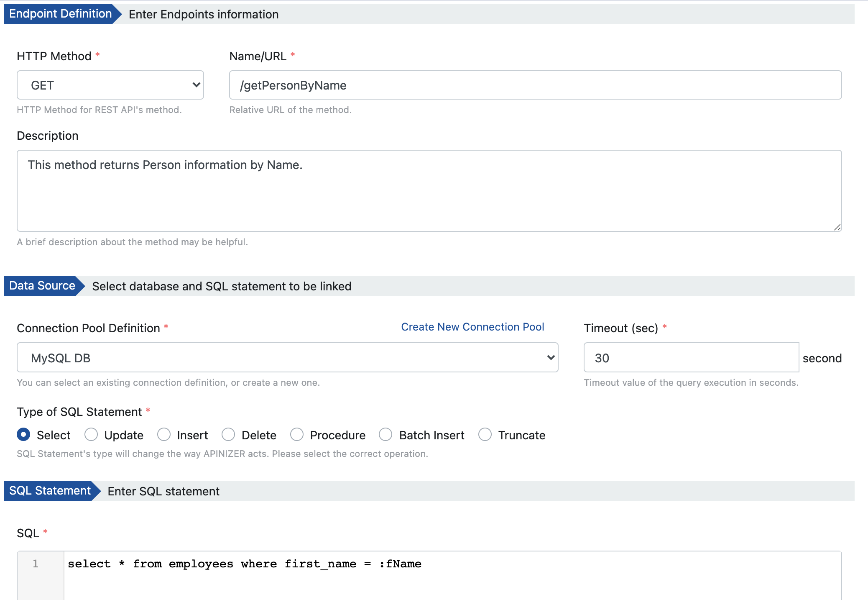
Task: Click the Endpoint Definition section header
Action: click(x=60, y=14)
